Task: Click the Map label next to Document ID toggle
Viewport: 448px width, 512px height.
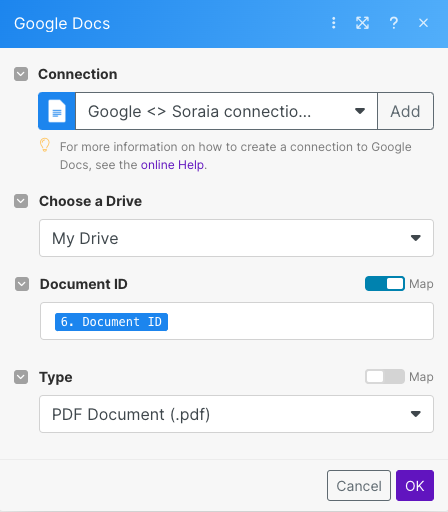Action: click(421, 284)
